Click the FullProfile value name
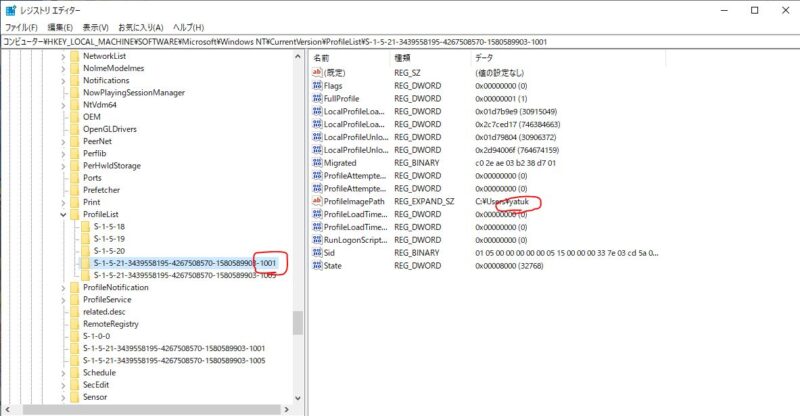The height and width of the screenshot is (416, 800). 341,98
